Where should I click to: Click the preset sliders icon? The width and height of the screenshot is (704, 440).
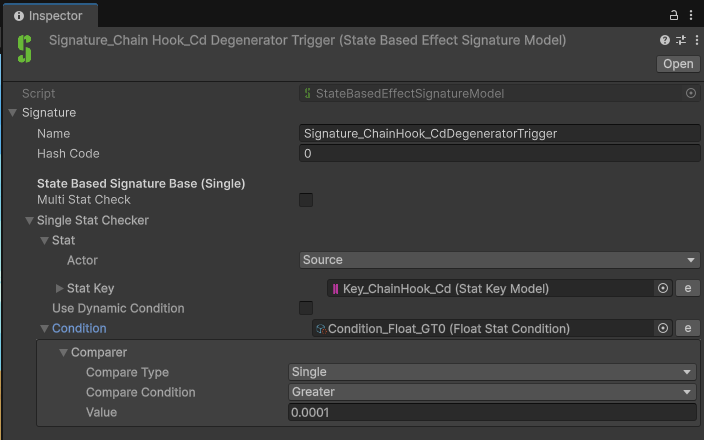click(x=681, y=40)
